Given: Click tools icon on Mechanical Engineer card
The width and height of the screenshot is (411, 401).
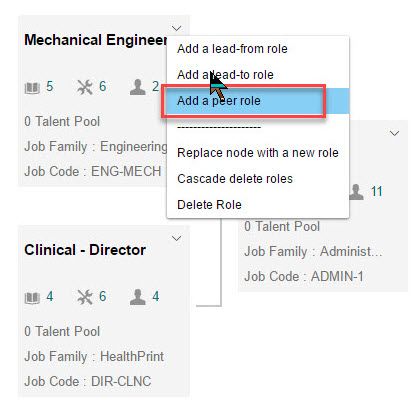Looking at the screenshot, I should click(85, 88).
